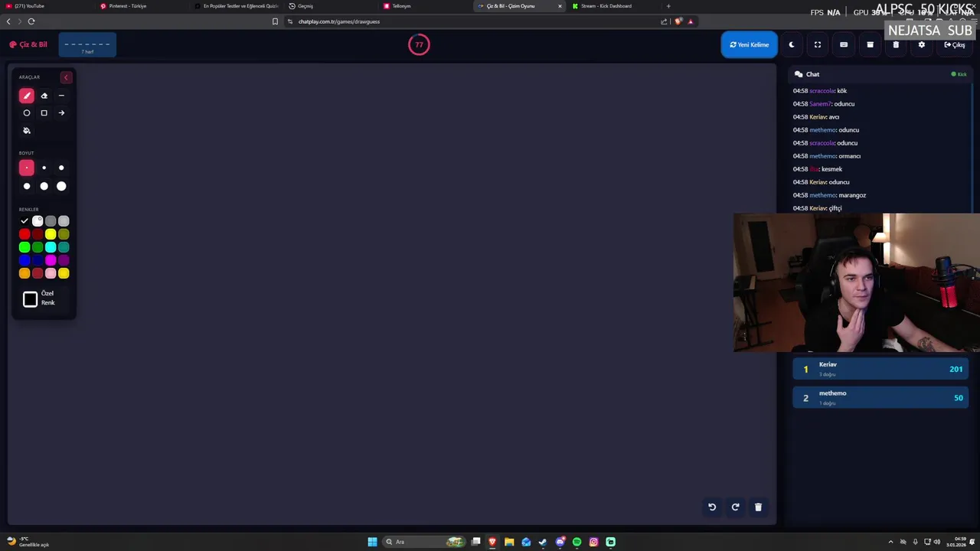Switch to the Geçmiş browser tab
The width and height of the screenshot is (980, 551).
(x=329, y=6)
